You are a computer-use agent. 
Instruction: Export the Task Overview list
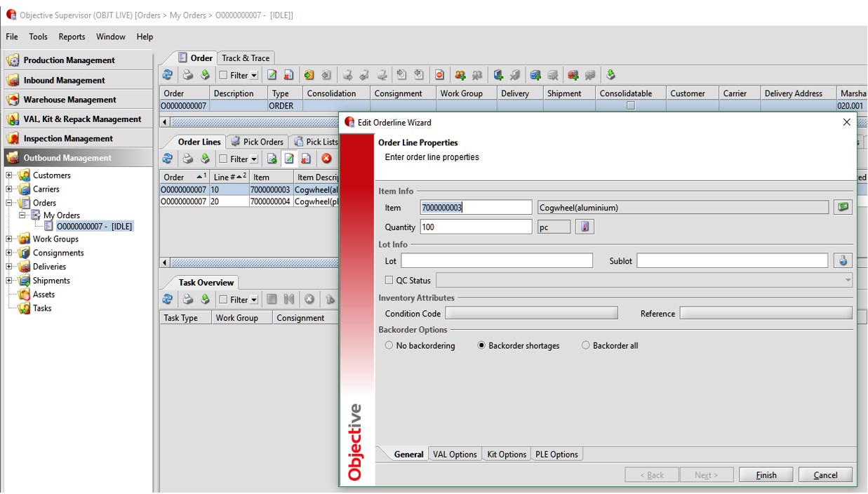(x=205, y=300)
